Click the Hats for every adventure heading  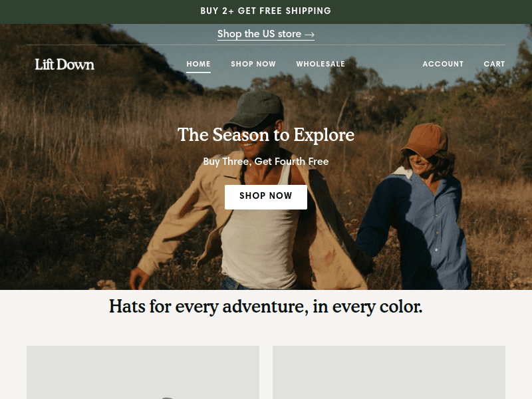[x=265, y=307]
